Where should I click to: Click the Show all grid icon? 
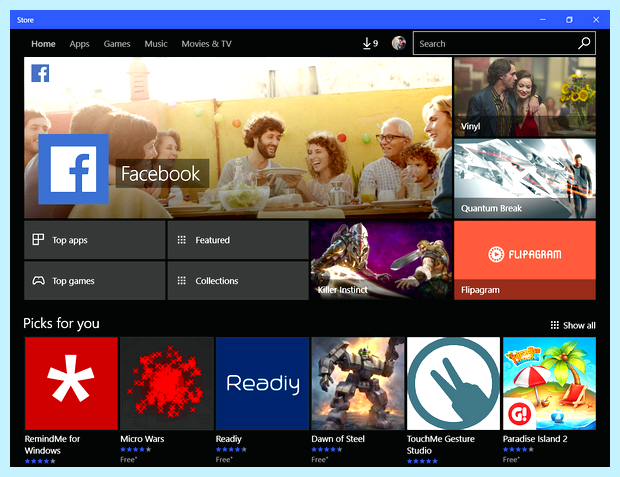(555, 325)
